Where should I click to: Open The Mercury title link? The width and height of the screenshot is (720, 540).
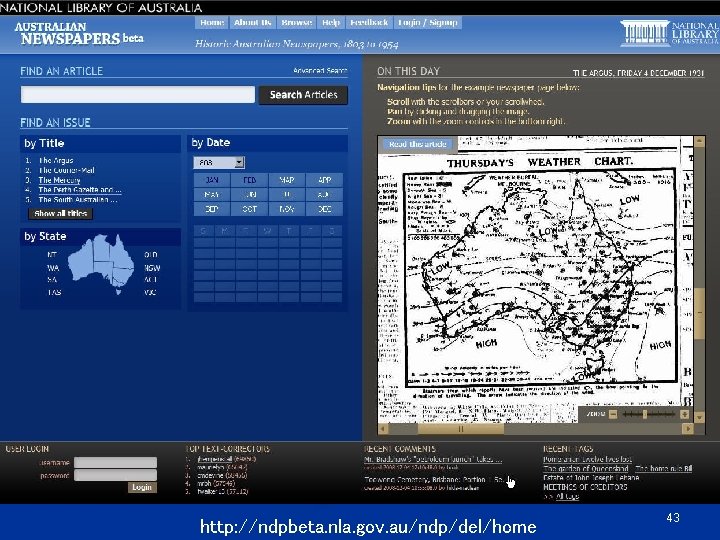click(59, 180)
